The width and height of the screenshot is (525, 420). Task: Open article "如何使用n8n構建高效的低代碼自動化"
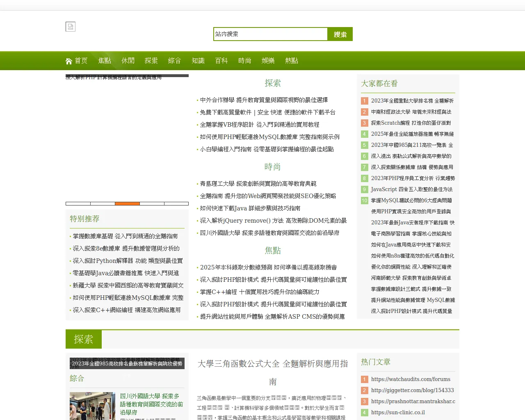[413, 256]
